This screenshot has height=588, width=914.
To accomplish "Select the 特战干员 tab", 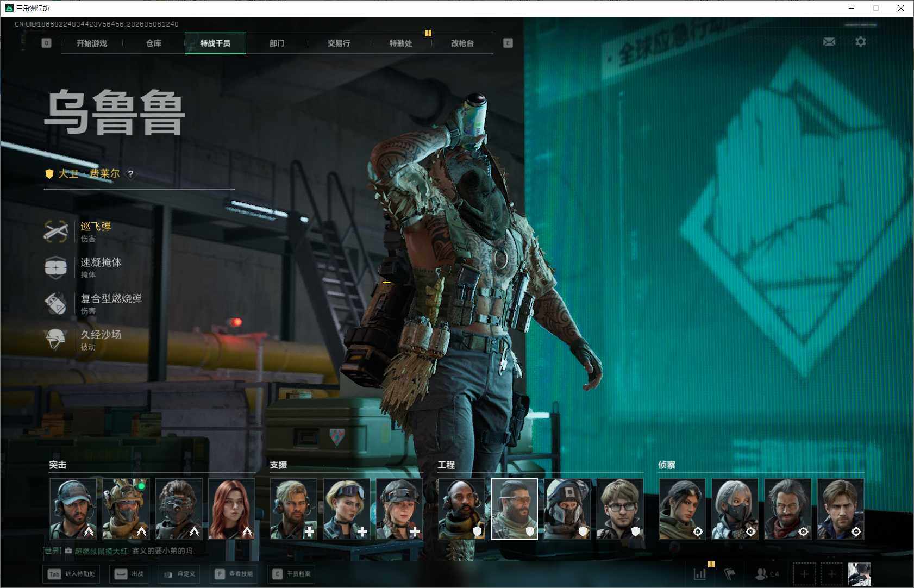I will [x=215, y=43].
